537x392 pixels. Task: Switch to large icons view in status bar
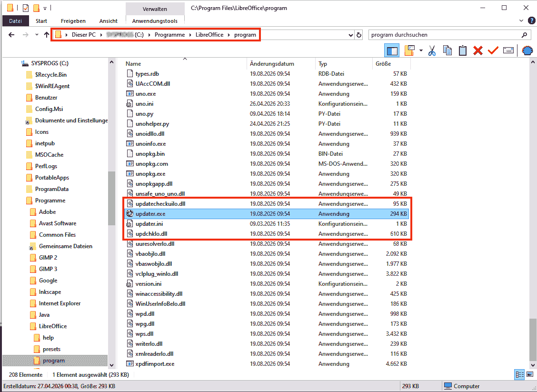pyautogui.click(x=530, y=374)
